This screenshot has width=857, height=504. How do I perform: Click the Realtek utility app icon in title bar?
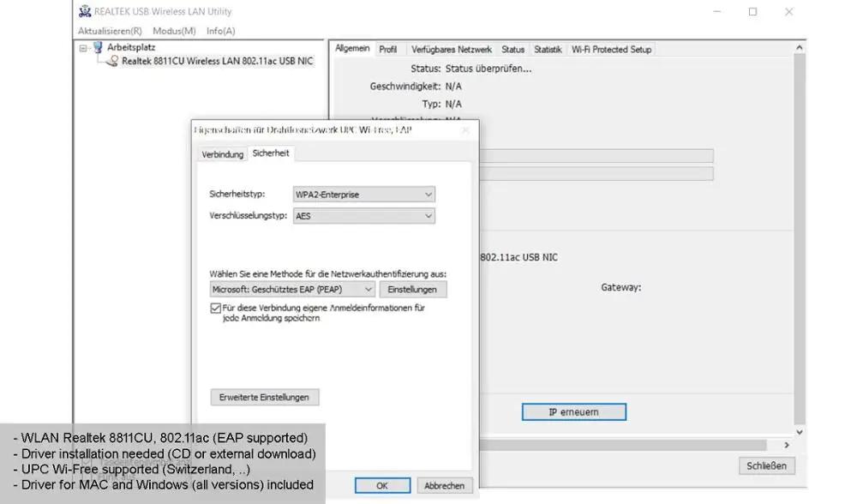tap(85, 11)
